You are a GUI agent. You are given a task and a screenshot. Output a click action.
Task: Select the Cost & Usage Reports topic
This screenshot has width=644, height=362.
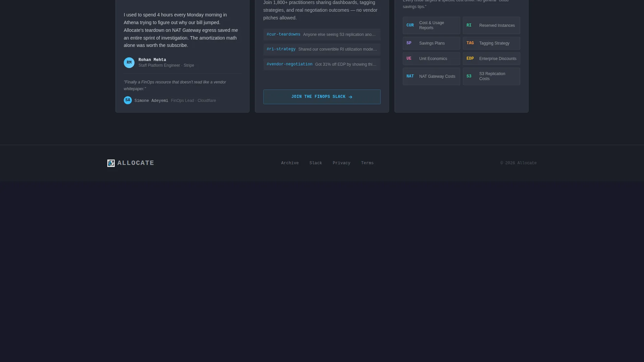point(431,25)
